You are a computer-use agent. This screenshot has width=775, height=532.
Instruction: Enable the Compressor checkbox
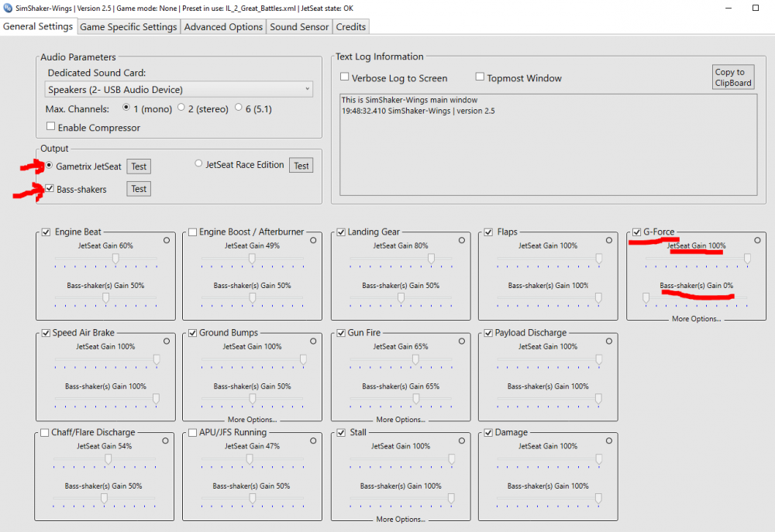[x=50, y=126]
